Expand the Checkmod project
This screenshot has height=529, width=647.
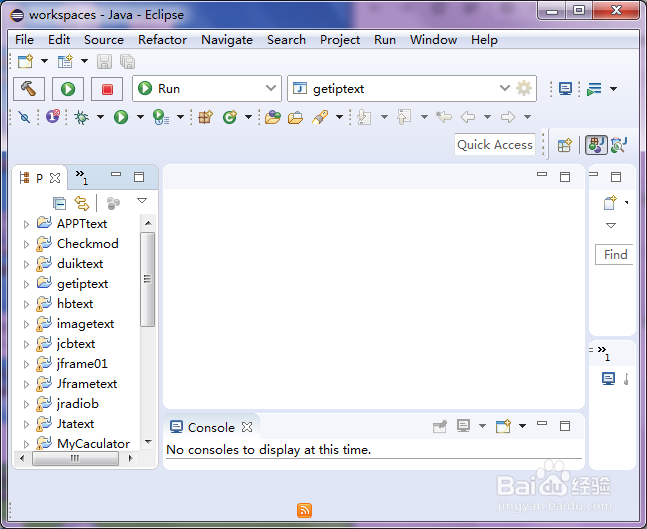click(26, 244)
